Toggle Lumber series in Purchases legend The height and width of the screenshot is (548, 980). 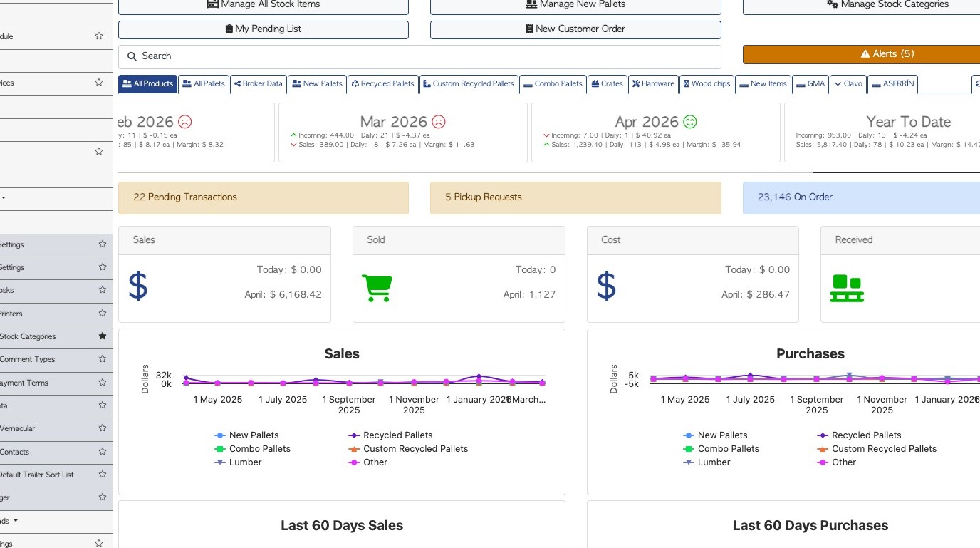point(714,462)
